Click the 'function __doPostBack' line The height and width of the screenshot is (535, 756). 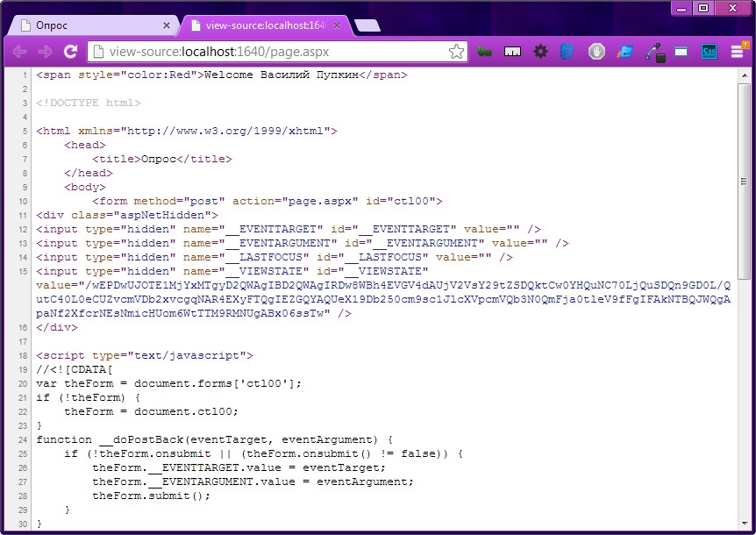click(215, 439)
